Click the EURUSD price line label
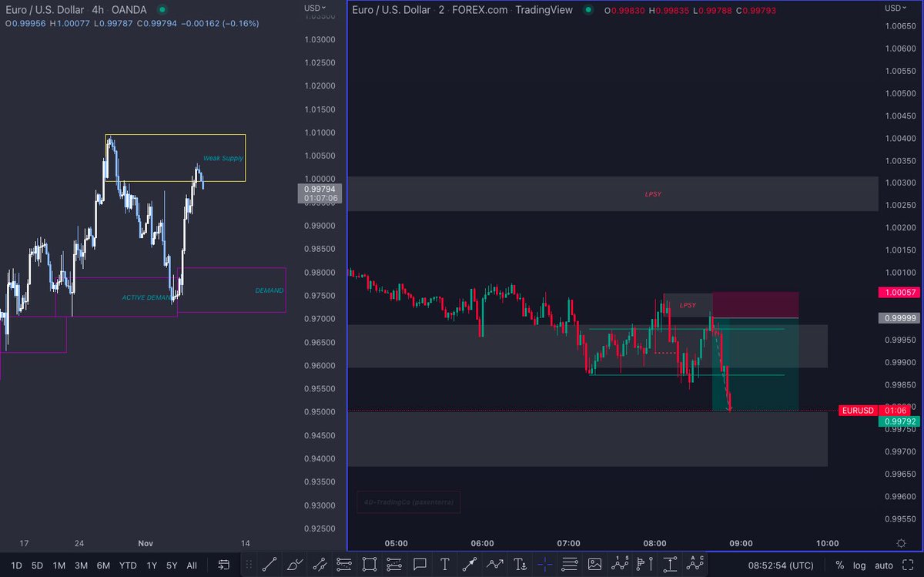This screenshot has width=924, height=577. click(x=858, y=411)
